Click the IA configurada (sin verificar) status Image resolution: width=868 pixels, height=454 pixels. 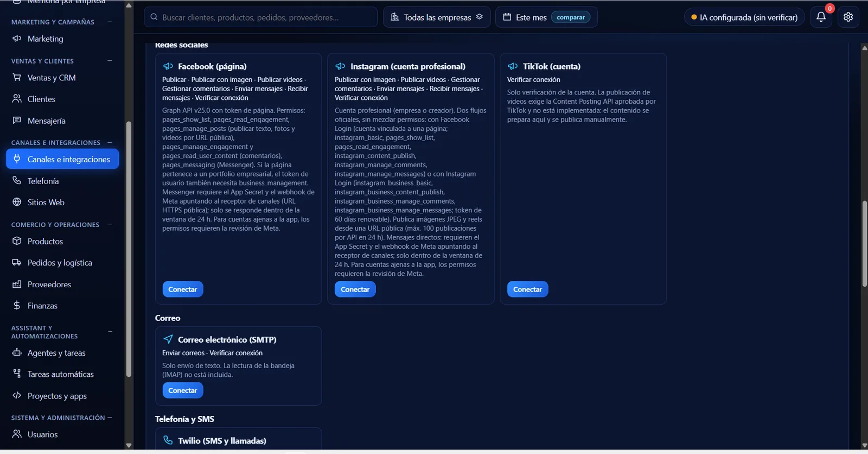click(x=744, y=17)
